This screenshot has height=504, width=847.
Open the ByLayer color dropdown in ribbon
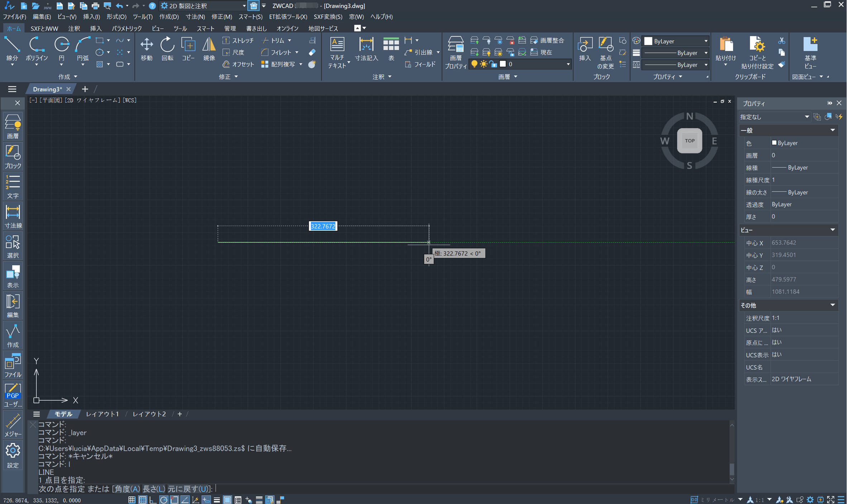click(676, 41)
